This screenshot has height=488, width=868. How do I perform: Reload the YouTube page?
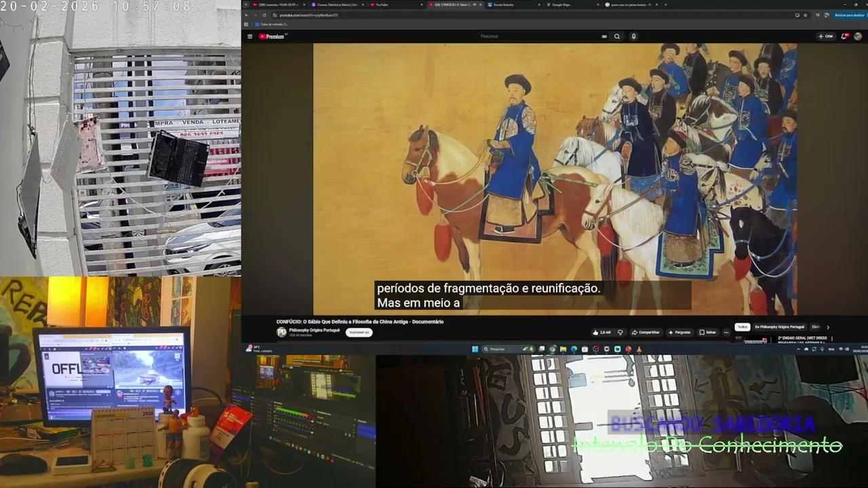[264, 15]
